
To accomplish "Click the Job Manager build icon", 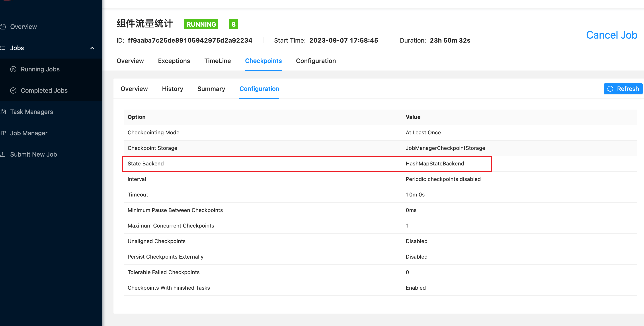I will click(x=3, y=133).
